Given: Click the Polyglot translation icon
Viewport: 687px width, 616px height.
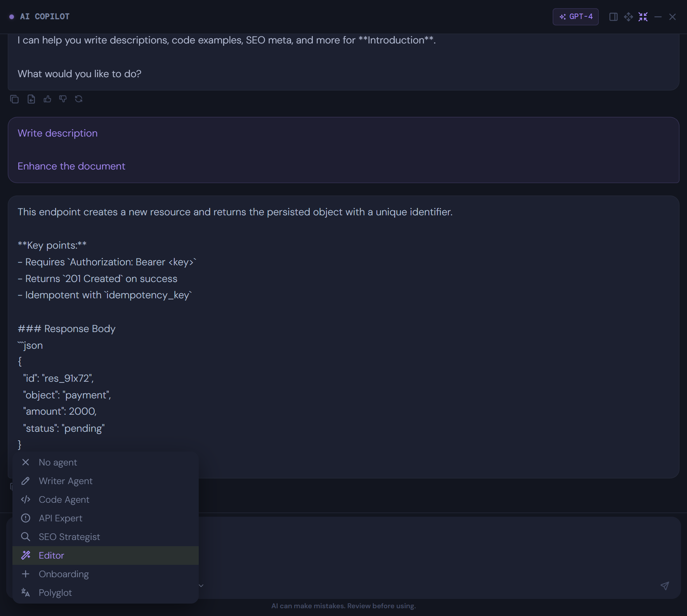Looking at the screenshot, I should coord(26,592).
